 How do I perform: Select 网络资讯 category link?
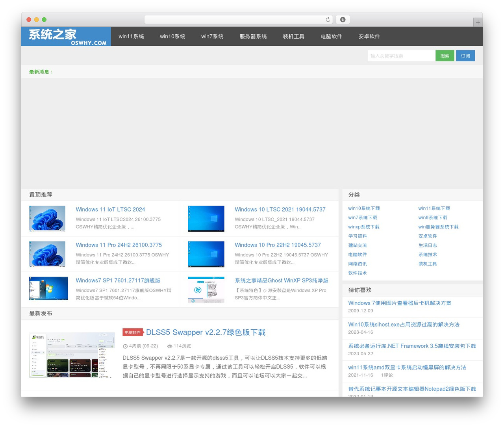pos(358,264)
